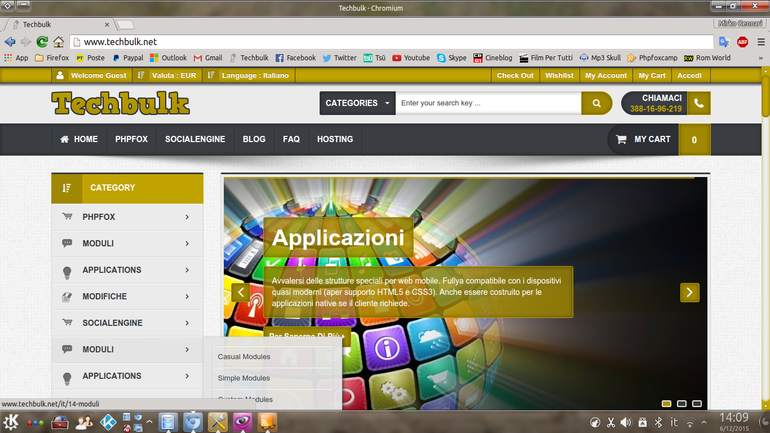Click the sort icon left of CATEGORY header
Viewport: 770px width, 433px height.
67,188
